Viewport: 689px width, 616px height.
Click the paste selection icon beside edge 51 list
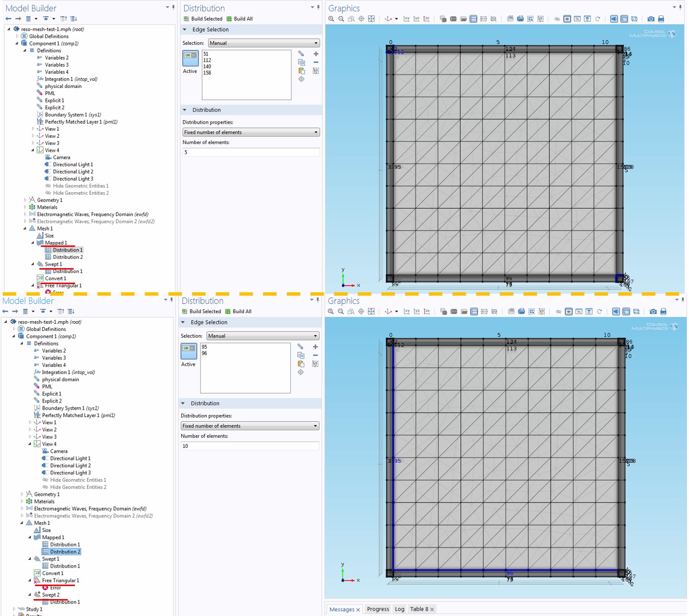tap(301, 71)
